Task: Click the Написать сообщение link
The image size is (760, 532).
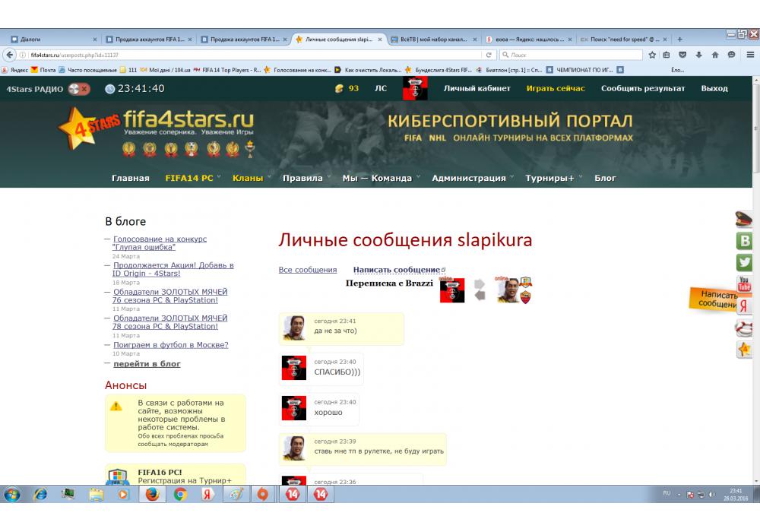Action: tap(396, 270)
